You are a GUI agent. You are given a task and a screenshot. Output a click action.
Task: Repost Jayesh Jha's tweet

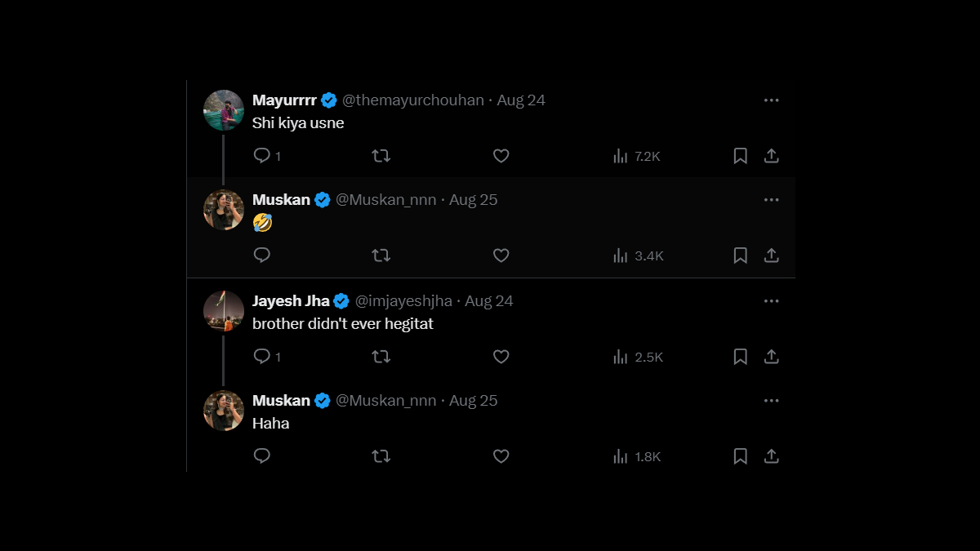tap(381, 357)
